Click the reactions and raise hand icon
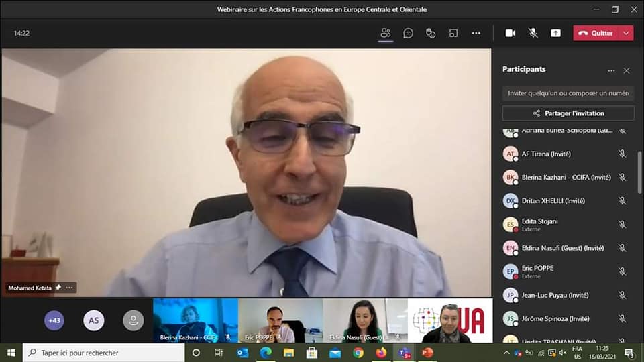 tap(431, 33)
